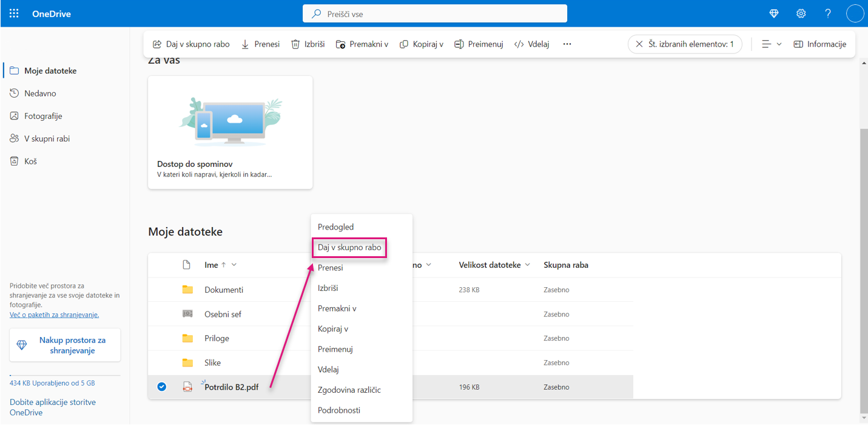868x425 pixels.
Task: Open the Priloge folder
Action: (217, 338)
